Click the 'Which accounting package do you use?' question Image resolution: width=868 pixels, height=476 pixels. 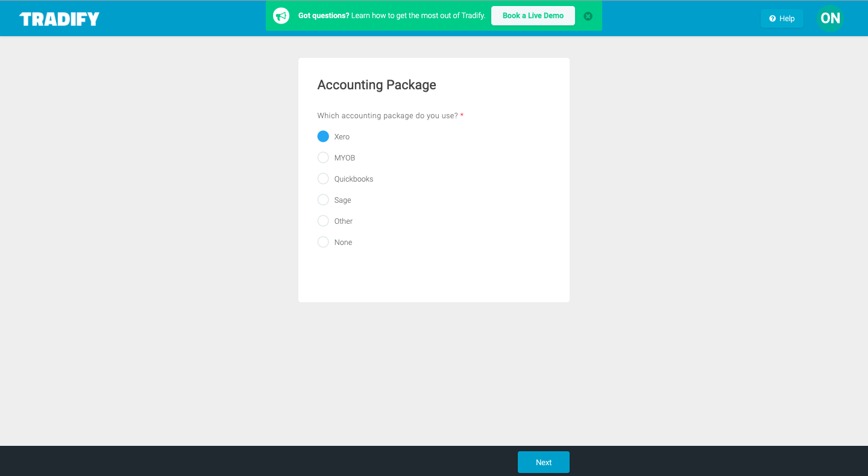388,115
